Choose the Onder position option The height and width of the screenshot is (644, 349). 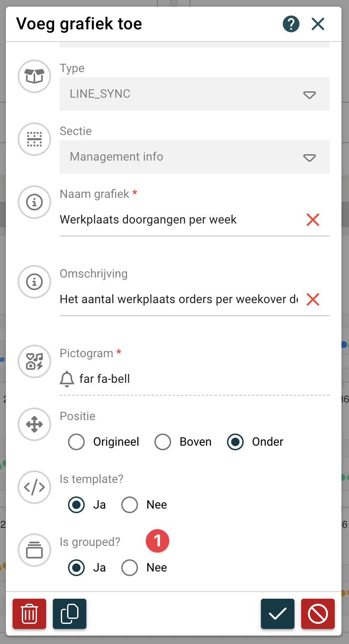click(x=235, y=442)
